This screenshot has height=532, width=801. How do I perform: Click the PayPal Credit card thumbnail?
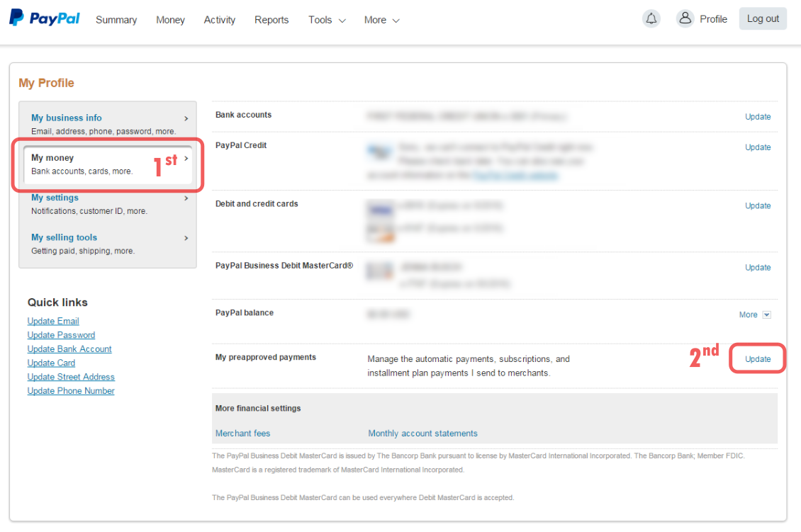point(380,151)
